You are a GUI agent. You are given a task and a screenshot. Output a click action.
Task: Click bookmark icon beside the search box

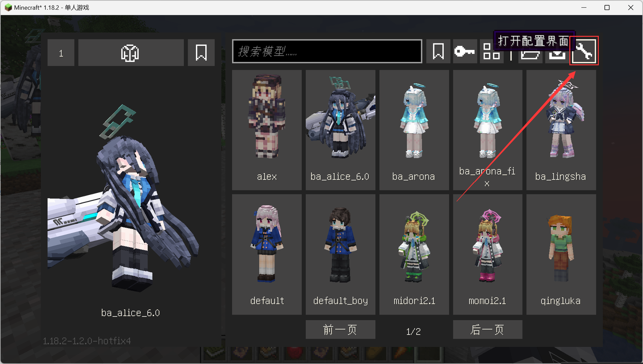point(438,51)
